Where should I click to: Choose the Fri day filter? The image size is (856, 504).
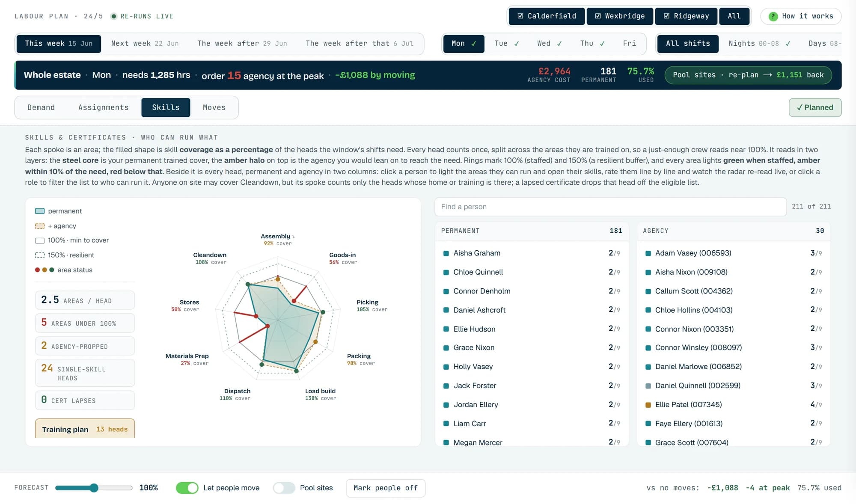[x=629, y=44]
